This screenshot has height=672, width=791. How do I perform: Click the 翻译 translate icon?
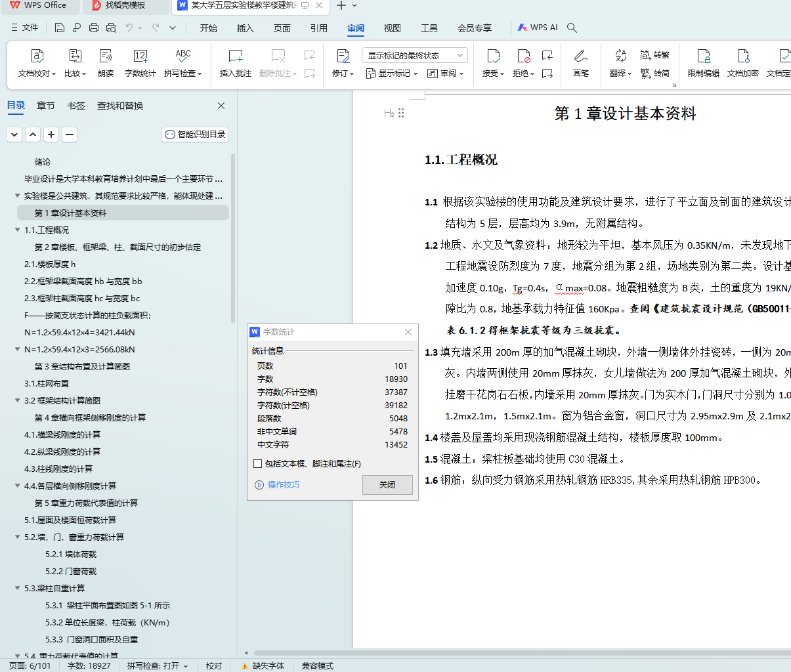click(620, 56)
